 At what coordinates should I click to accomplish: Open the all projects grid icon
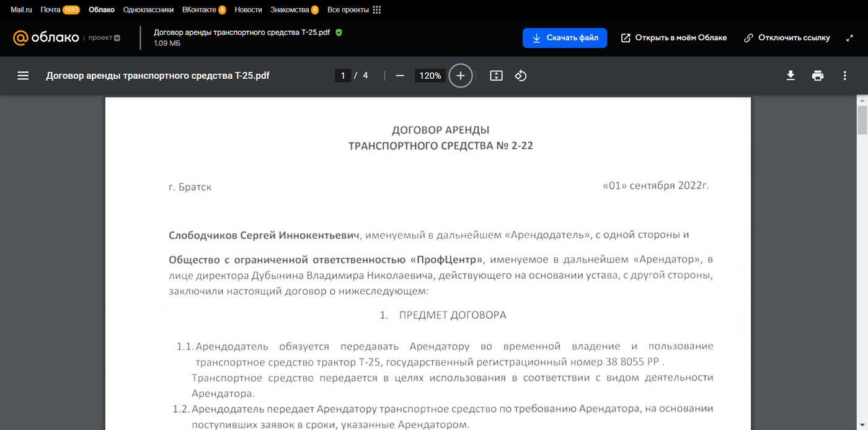tap(377, 10)
